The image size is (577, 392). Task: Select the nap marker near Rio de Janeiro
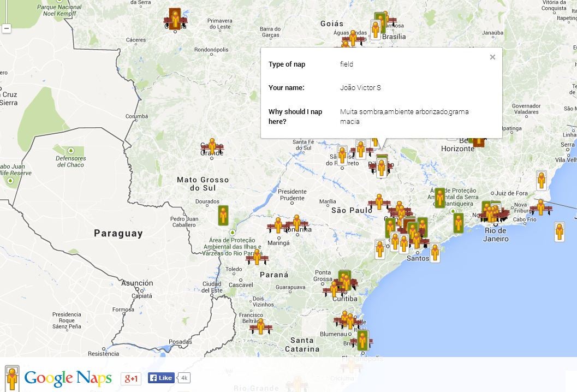tap(494, 213)
